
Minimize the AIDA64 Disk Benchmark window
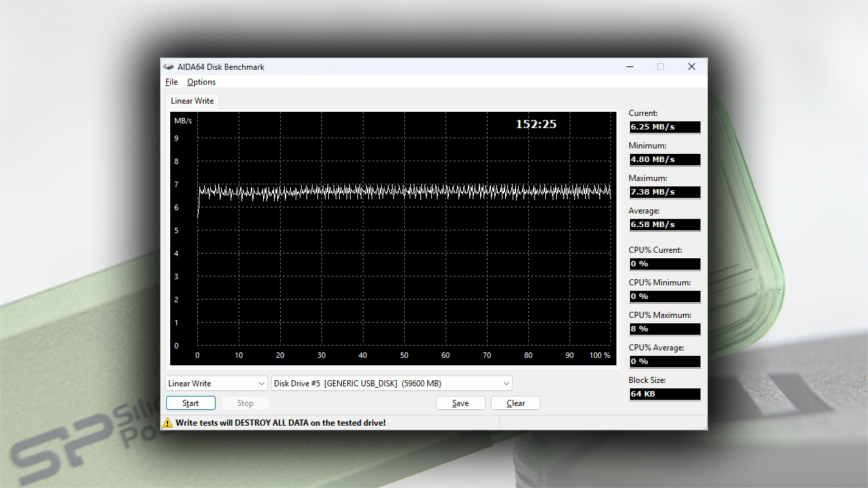pyautogui.click(x=630, y=66)
